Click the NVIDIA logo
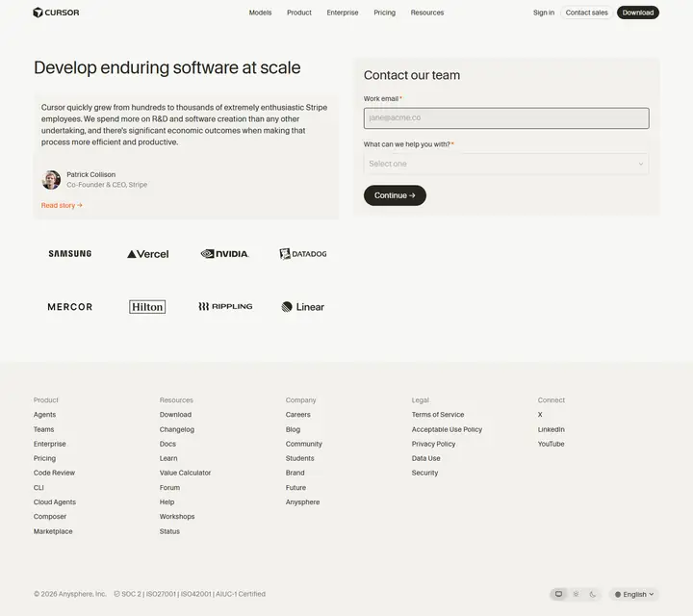 pos(225,254)
